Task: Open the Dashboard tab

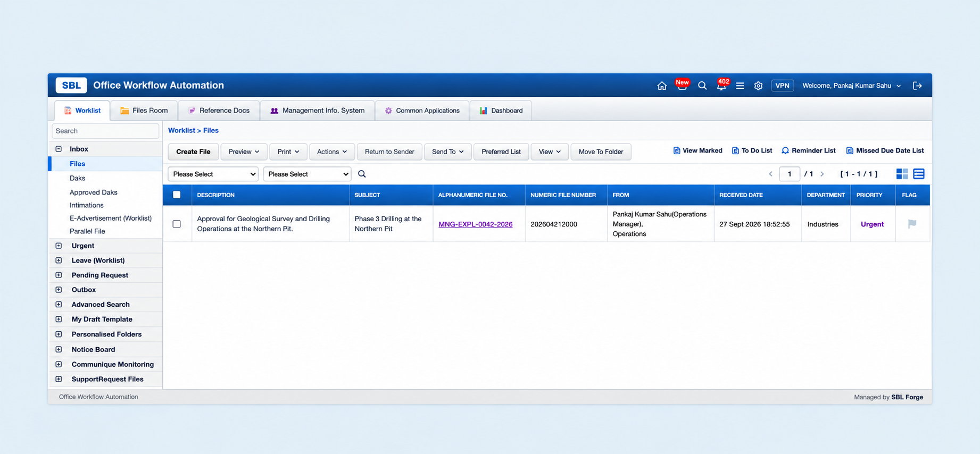Action: [x=501, y=111]
